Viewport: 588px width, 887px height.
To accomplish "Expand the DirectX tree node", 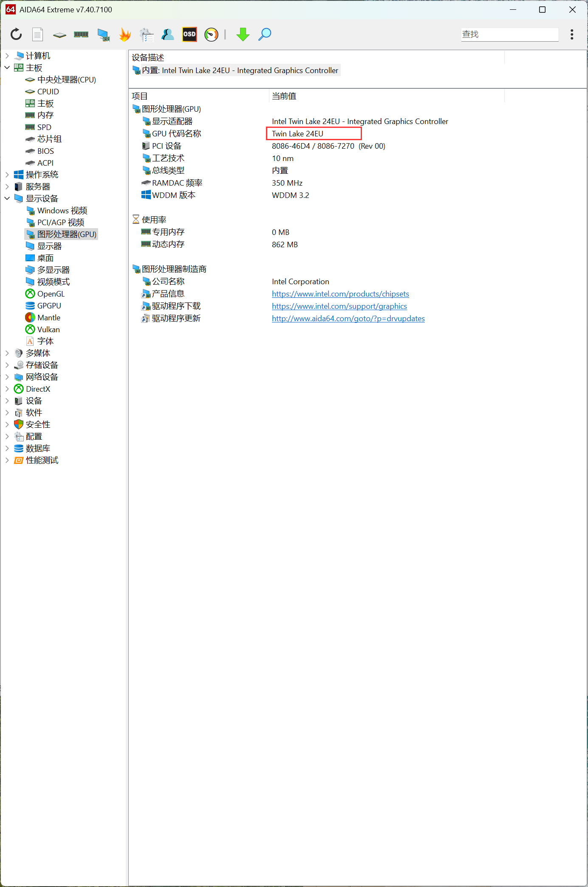I will [7, 389].
